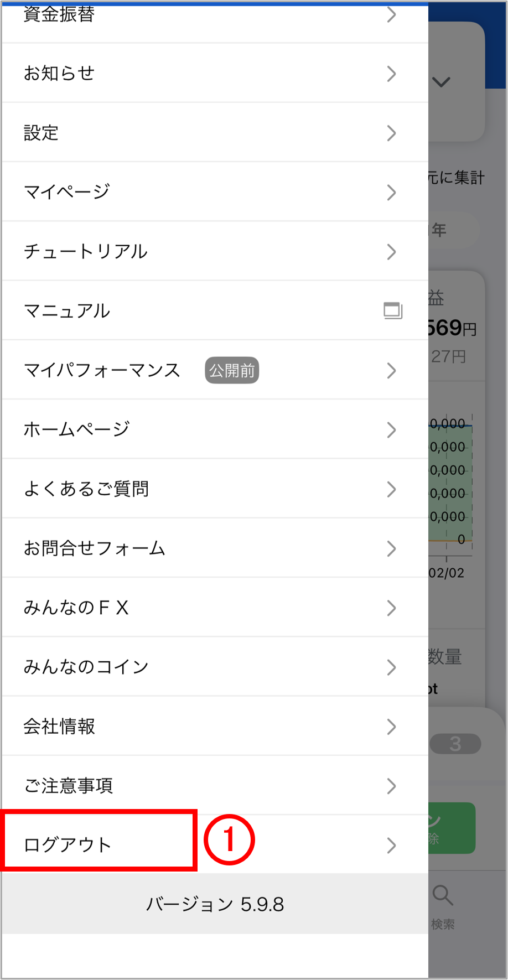Tap chevron next to 設定
This screenshot has width=508, height=980.
[x=391, y=133]
